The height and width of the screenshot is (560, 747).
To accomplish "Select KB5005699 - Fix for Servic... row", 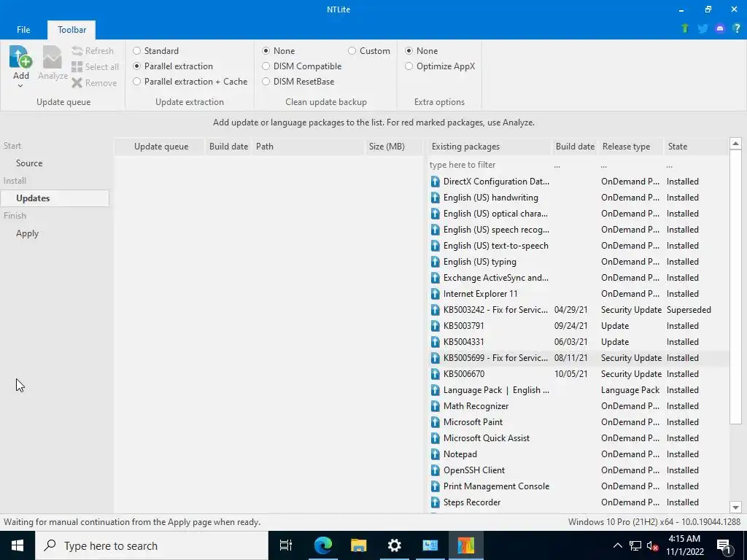I will tap(578, 358).
